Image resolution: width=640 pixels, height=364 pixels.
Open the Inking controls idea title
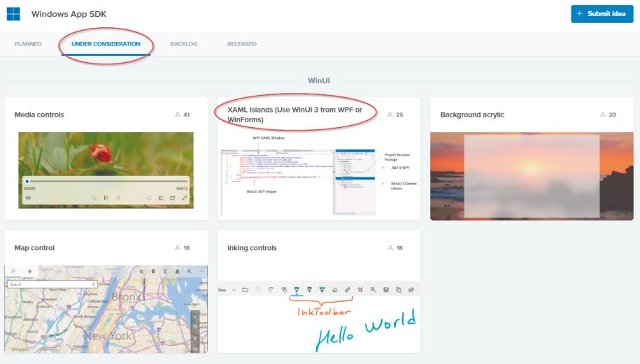[x=252, y=248]
